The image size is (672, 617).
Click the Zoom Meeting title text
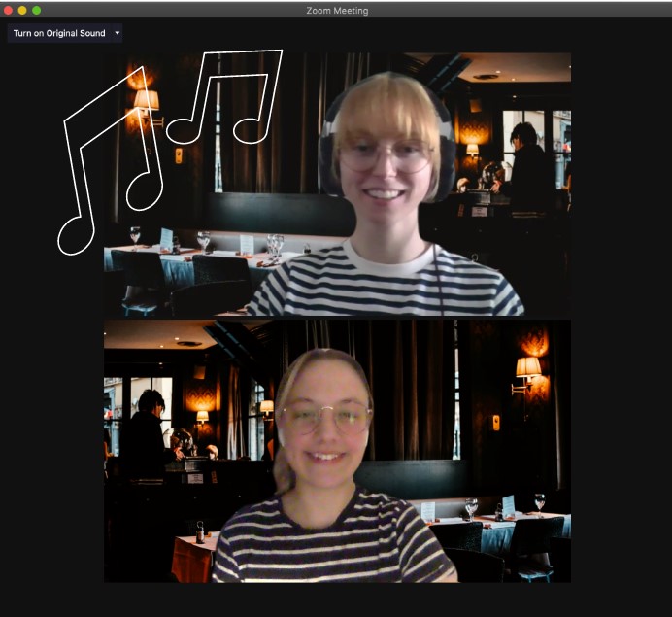(337, 11)
